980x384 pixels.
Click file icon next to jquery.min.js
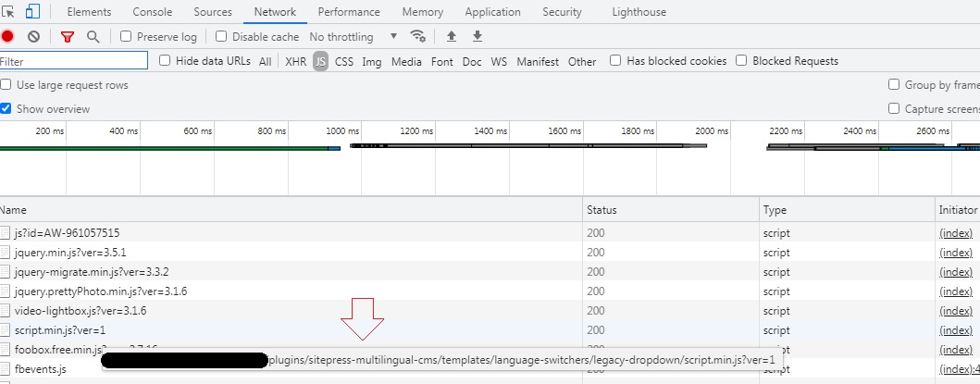click(6, 253)
